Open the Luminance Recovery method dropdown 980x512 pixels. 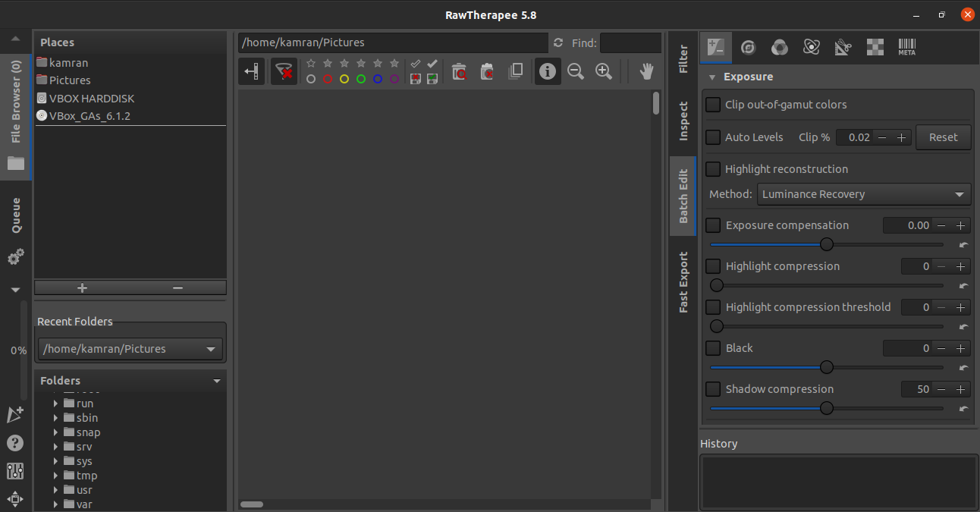point(864,194)
